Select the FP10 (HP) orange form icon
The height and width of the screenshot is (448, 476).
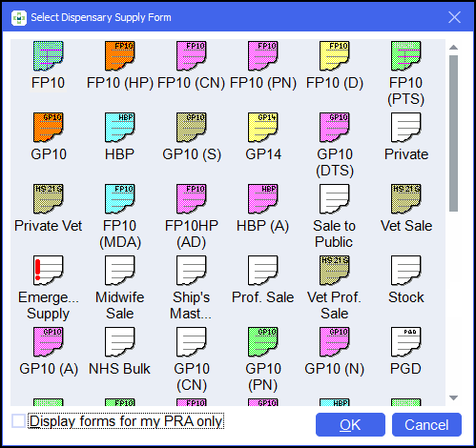[120, 56]
